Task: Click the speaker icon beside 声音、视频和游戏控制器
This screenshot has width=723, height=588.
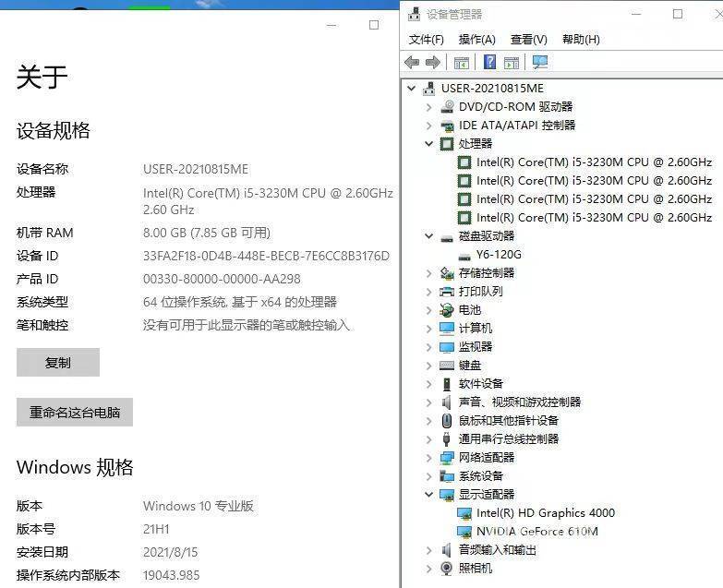Action: pos(446,402)
